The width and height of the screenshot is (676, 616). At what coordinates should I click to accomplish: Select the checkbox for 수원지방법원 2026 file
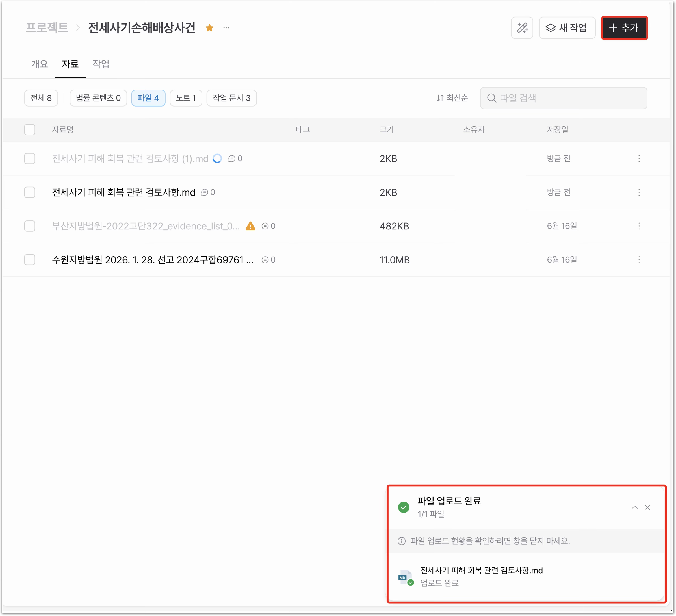[30, 260]
